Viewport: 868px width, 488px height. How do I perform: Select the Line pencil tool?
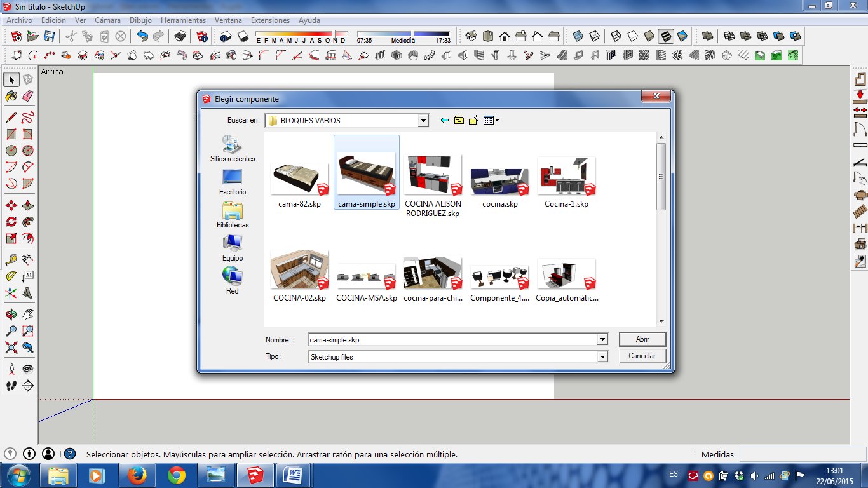[x=11, y=118]
